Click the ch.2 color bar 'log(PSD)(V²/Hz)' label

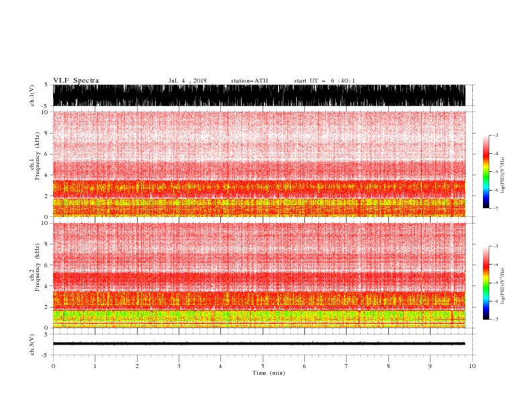click(x=503, y=286)
